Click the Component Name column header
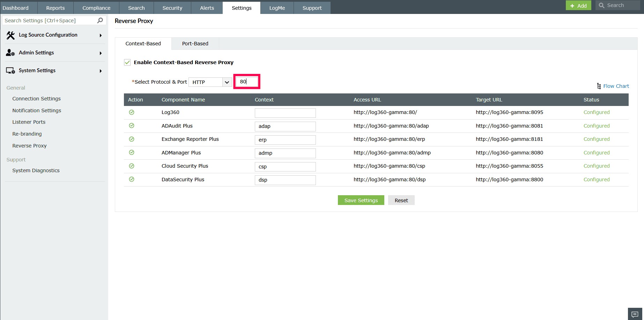This screenshot has width=644, height=320. (183, 100)
